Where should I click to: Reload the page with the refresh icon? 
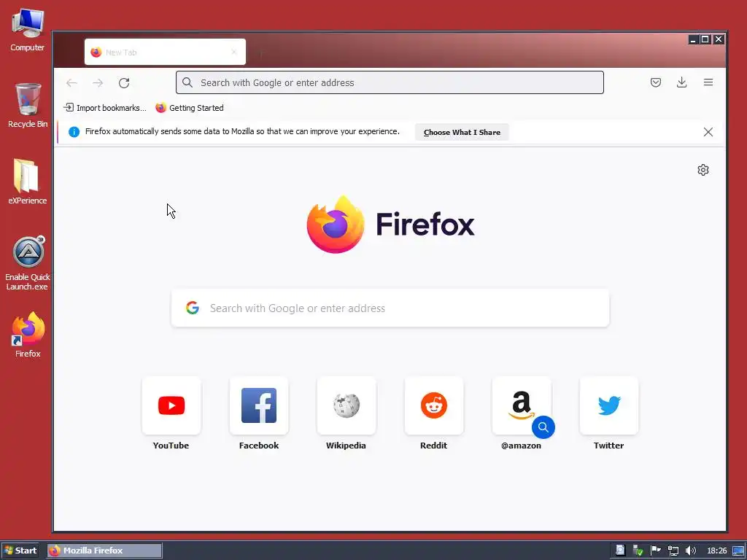124,83
